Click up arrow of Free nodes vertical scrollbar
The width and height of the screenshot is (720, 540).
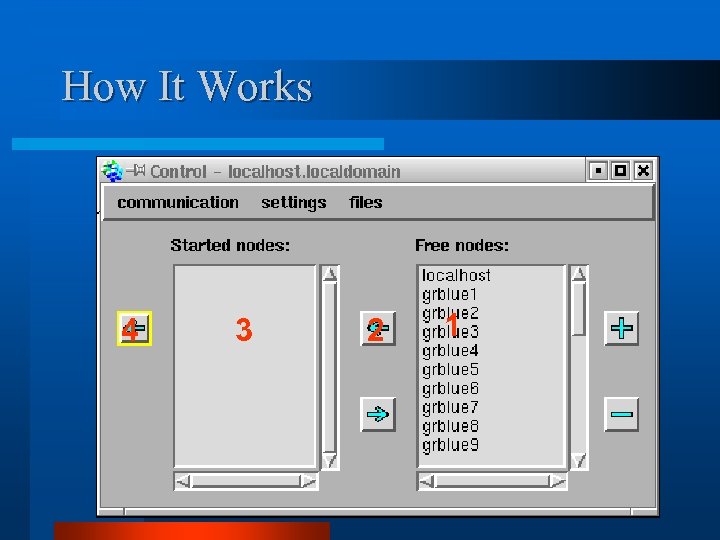coord(579,274)
